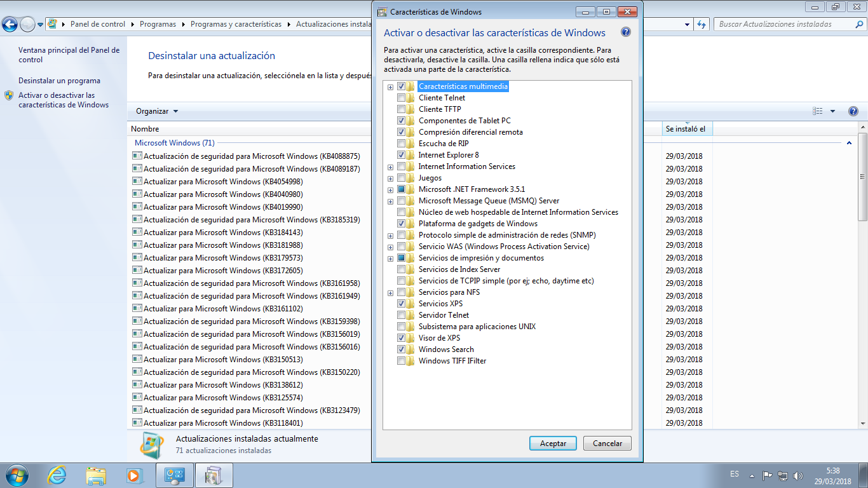
Task: Expand Internet Information Services node
Action: click(391, 167)
